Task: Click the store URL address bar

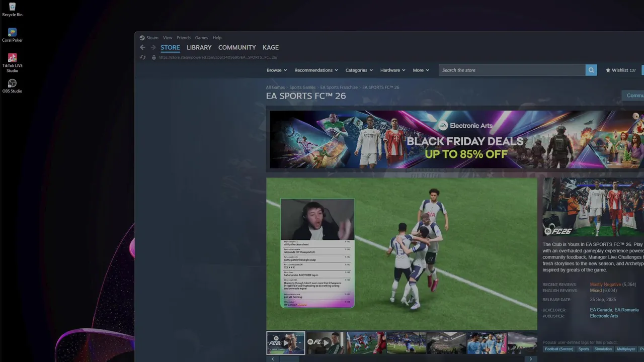Action: point(218,57)
